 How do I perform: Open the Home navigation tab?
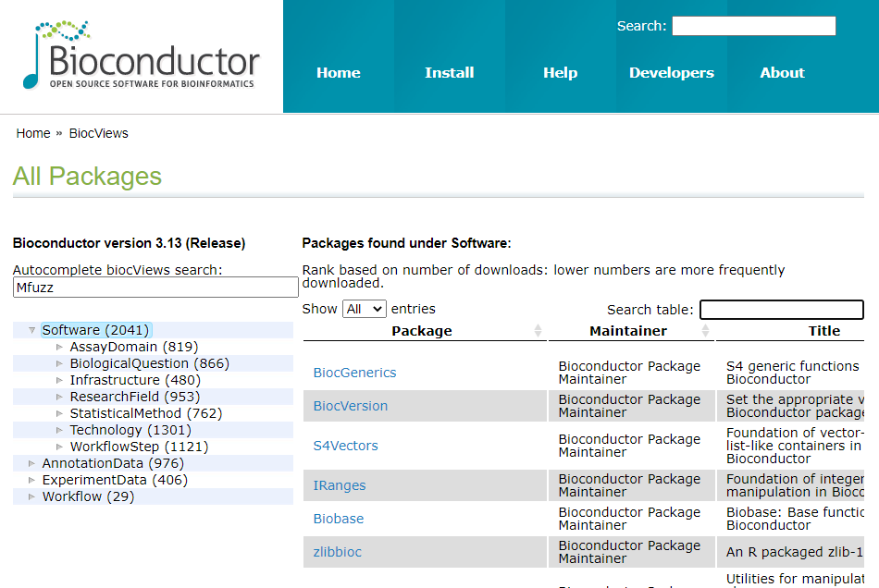[x=339, y=73]
